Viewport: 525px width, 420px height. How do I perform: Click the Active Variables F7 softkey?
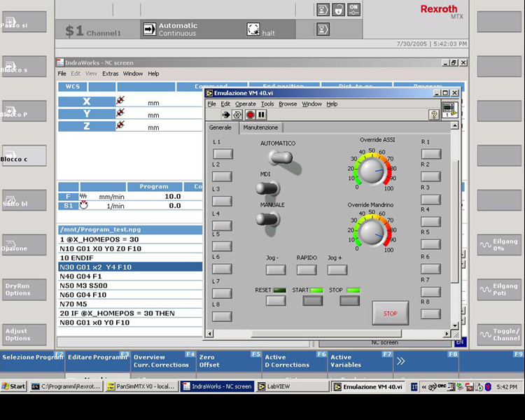tap(360, 361)
